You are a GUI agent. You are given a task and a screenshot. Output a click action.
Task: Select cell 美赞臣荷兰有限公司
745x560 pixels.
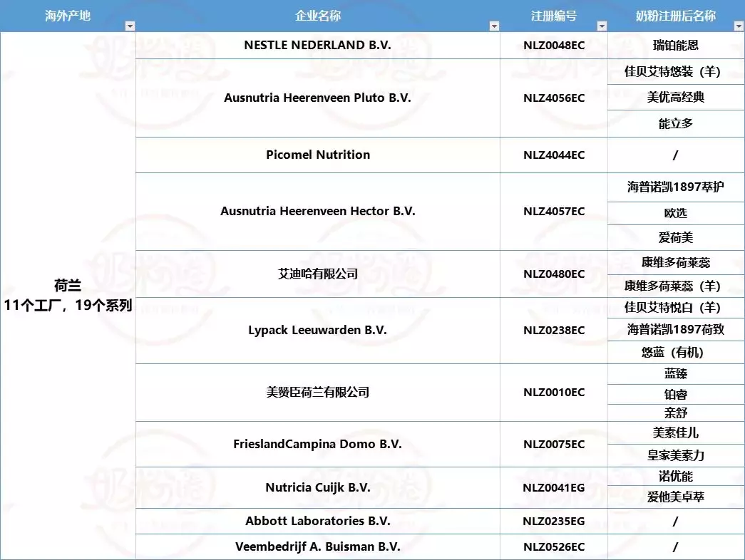coord(317,393)
